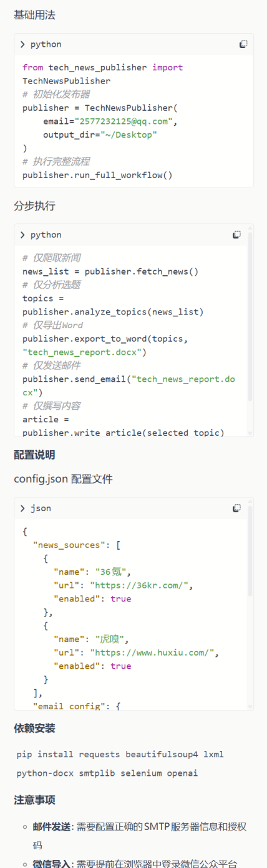Viewport: 267px width, 868px height.
Task: Collapse the json code block
Action: coord(22,508)
